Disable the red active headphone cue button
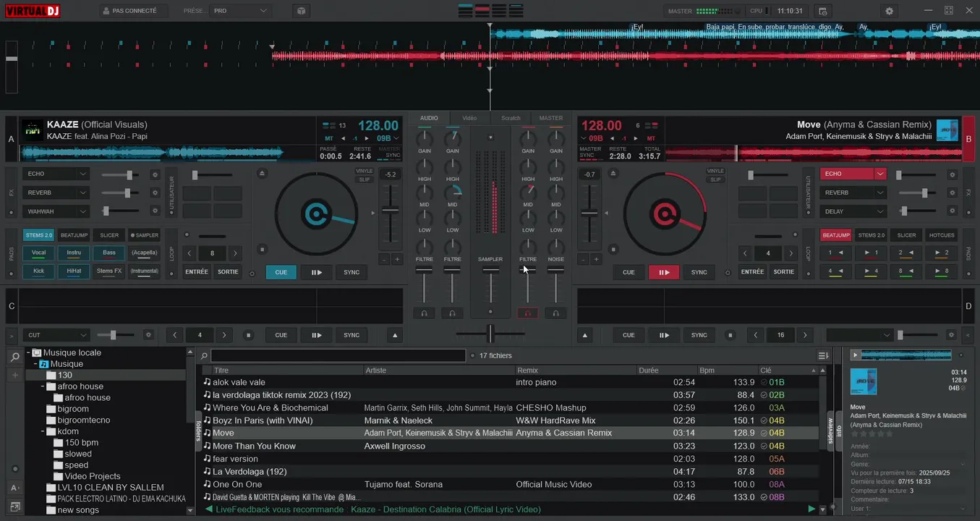 point(528,313)
